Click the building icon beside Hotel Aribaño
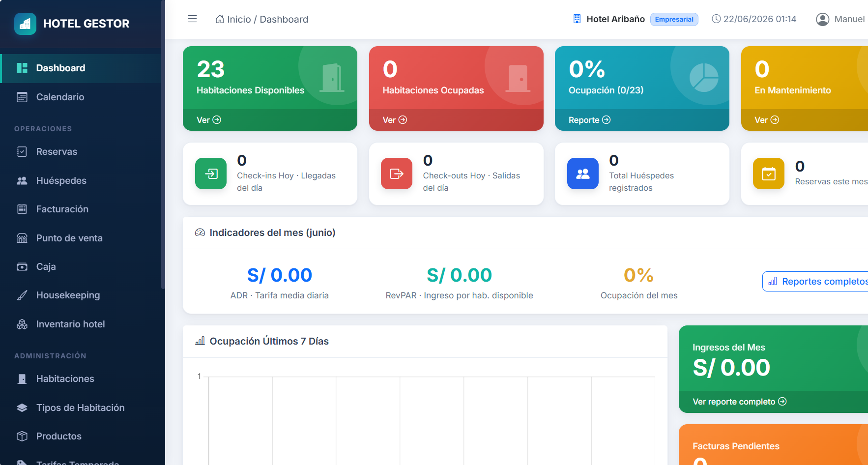The width and height of the screenshot is (868, 465). click(x=577, y=19)
